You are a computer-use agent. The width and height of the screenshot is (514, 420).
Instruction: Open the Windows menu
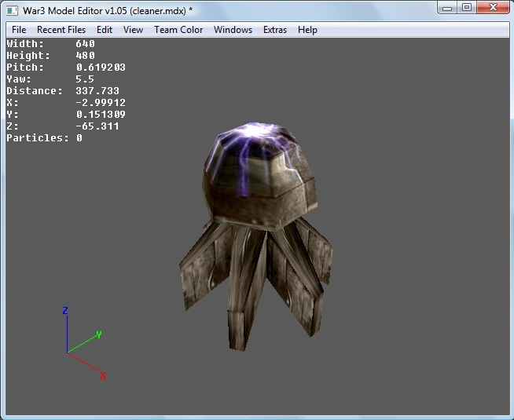point(233,30)
